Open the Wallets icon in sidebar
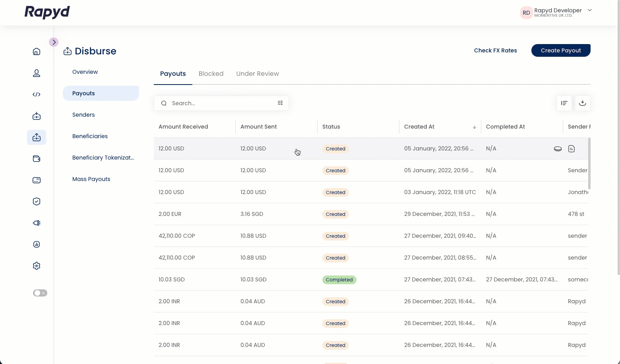This screenshot has width=620, height=364. (37, 159)
